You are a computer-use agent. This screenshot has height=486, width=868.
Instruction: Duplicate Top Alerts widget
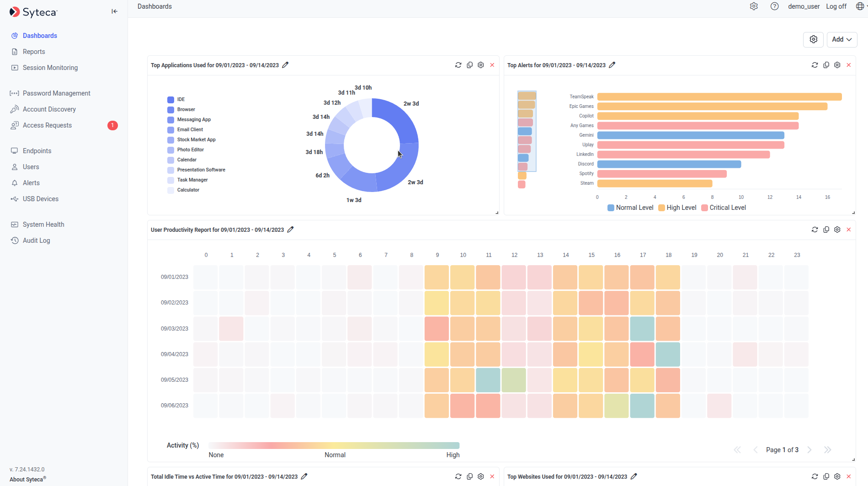tap(826, 65)
